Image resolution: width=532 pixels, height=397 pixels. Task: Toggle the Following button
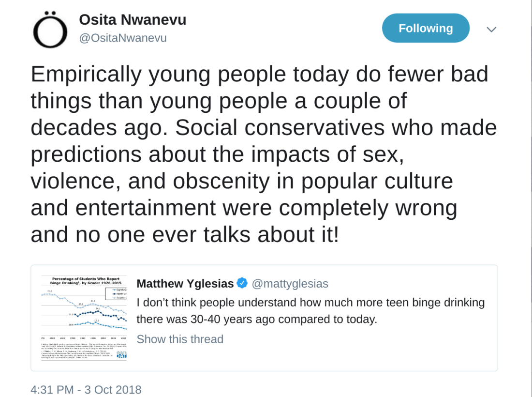[426, 28]
